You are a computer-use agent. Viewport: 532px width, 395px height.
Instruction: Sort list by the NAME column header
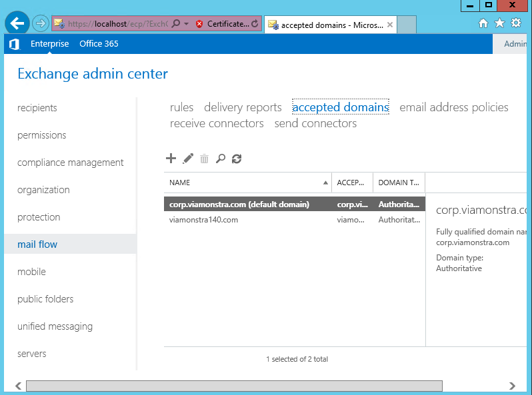pyautogui.click(x=247, y=182)
